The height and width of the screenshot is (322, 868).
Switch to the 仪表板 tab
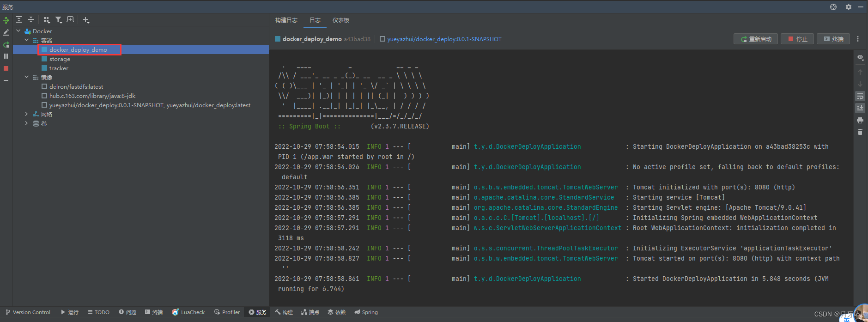click(x=341, y=20)
